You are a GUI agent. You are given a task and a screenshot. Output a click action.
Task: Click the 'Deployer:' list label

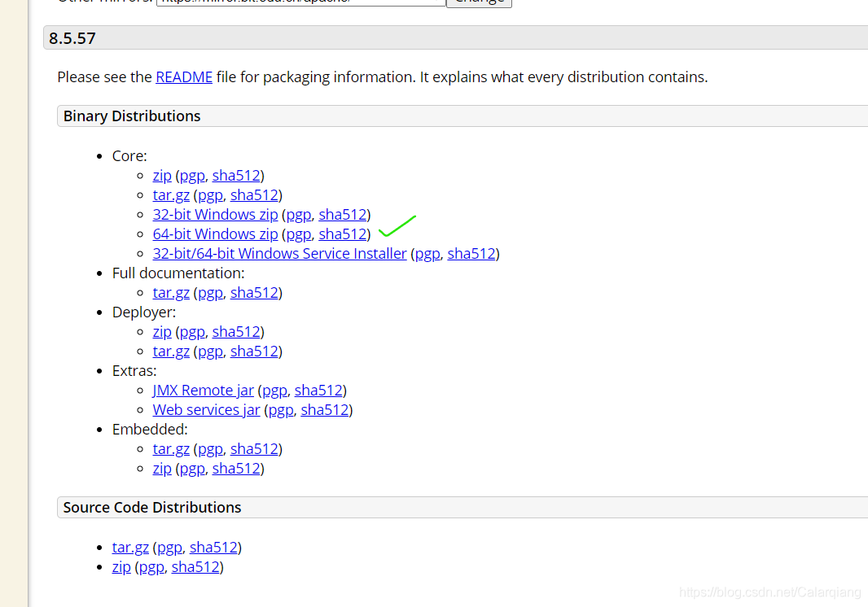[144, 312]
